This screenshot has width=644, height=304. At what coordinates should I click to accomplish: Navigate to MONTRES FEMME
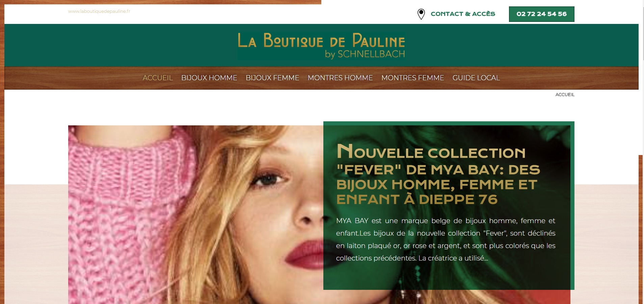412,78
